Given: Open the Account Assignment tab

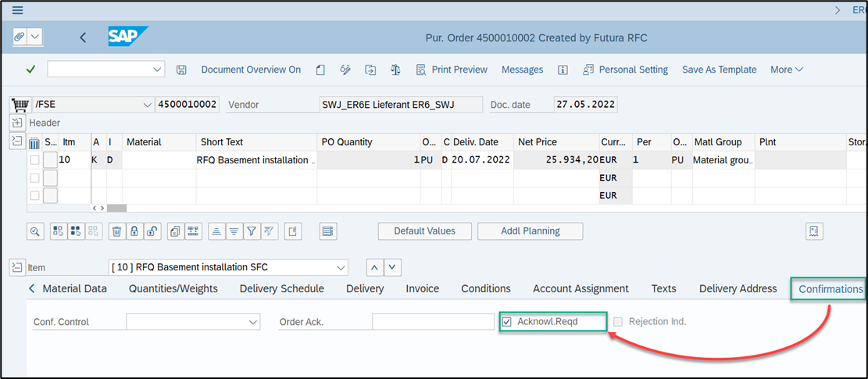Looking at the screenshot, I should pos(580,288).
